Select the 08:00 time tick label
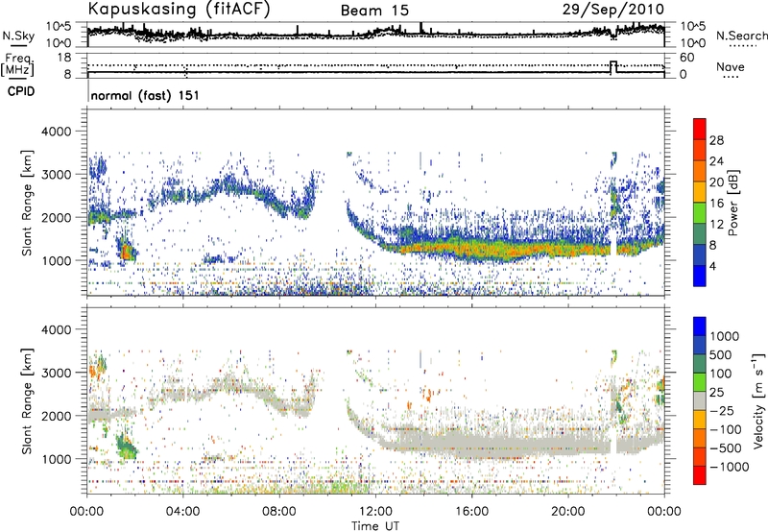 (279, 512)
